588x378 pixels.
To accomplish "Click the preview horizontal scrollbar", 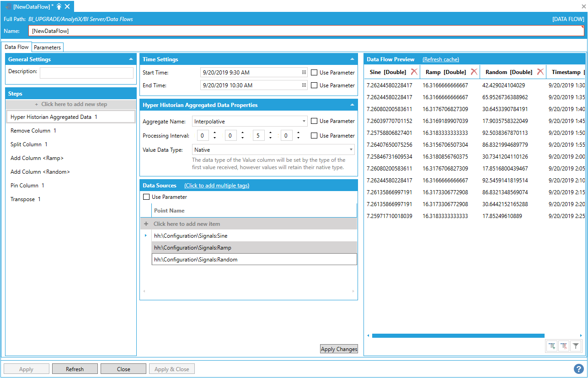I will pyautogui.click(x=458, y=335).
